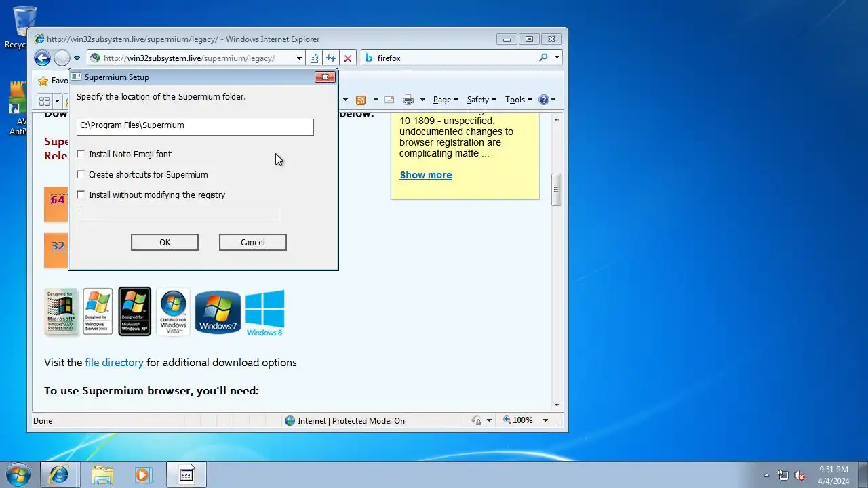Viewport: 868px width, 488px height.
Task: Click the Internet zone globe in status bar
Action: pyautogui.click(x=291, y=421)
